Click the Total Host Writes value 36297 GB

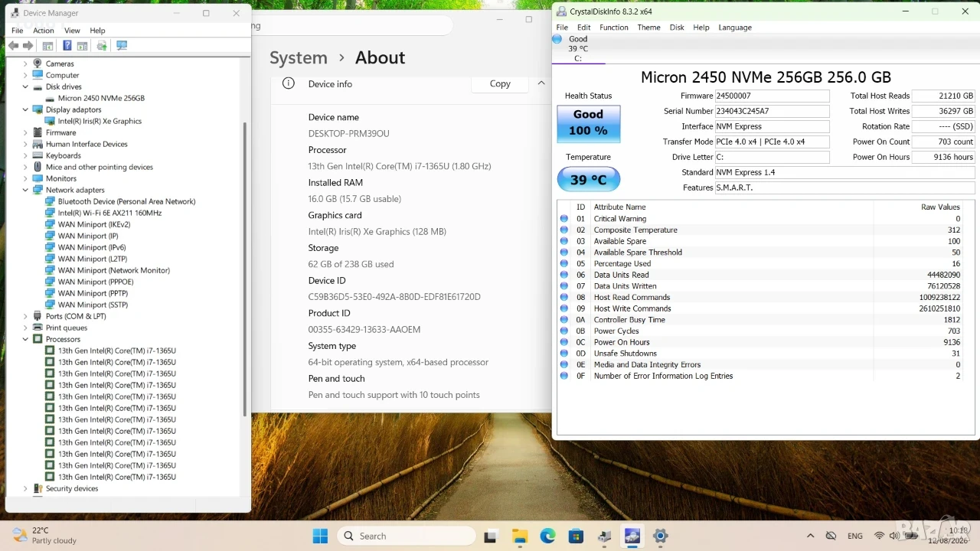945,112
